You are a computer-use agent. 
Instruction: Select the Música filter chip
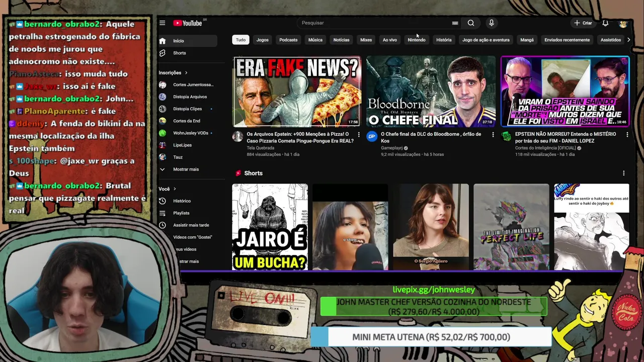click(x=315, y=40)
